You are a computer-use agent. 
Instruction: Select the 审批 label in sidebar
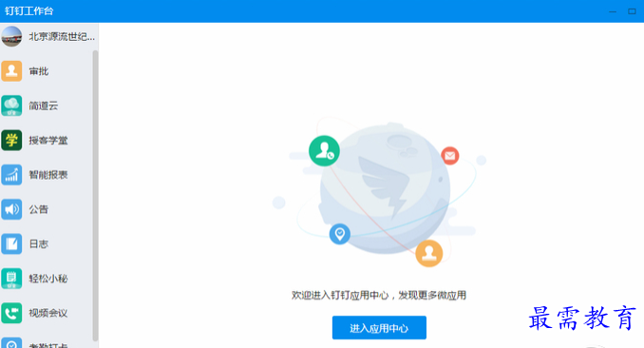tap(39, 71)
